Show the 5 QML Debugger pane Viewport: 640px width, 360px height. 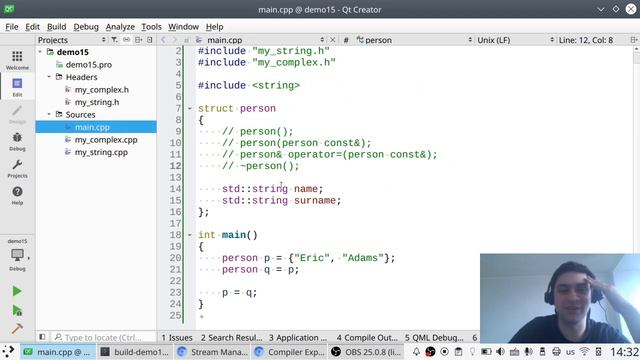[434, 338]
